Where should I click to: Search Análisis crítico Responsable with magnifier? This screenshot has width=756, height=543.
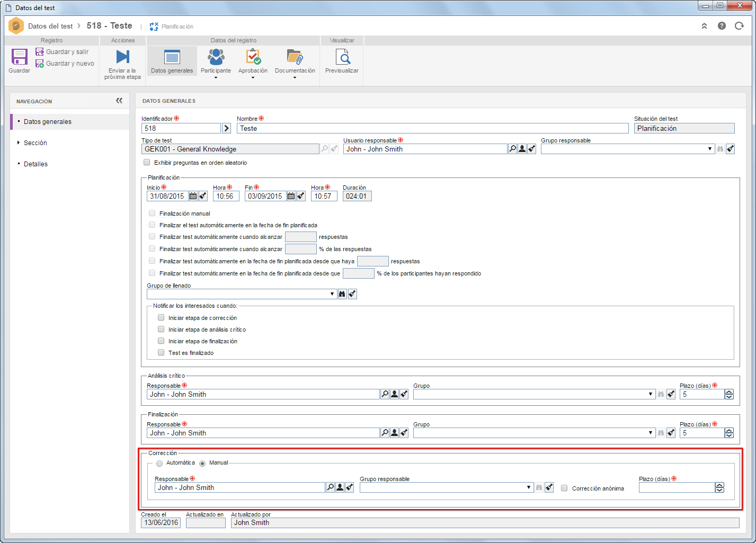(x=385, y=394)
